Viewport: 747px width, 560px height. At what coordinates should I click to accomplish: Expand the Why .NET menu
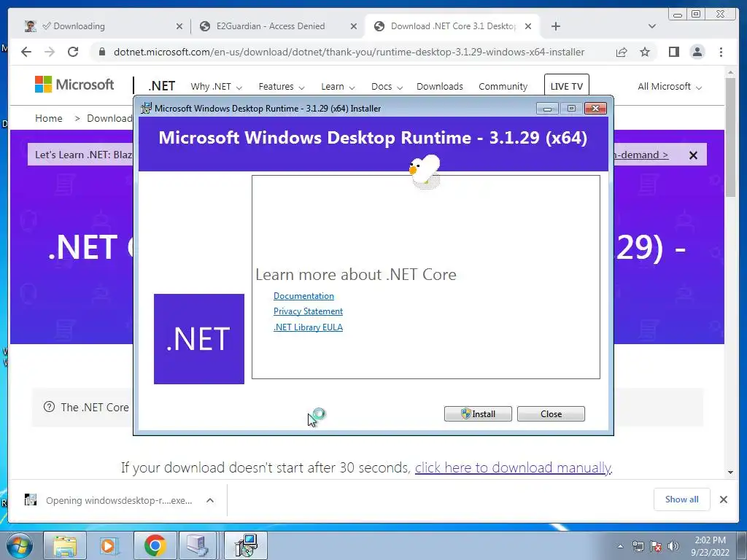[x=216, y=87]
